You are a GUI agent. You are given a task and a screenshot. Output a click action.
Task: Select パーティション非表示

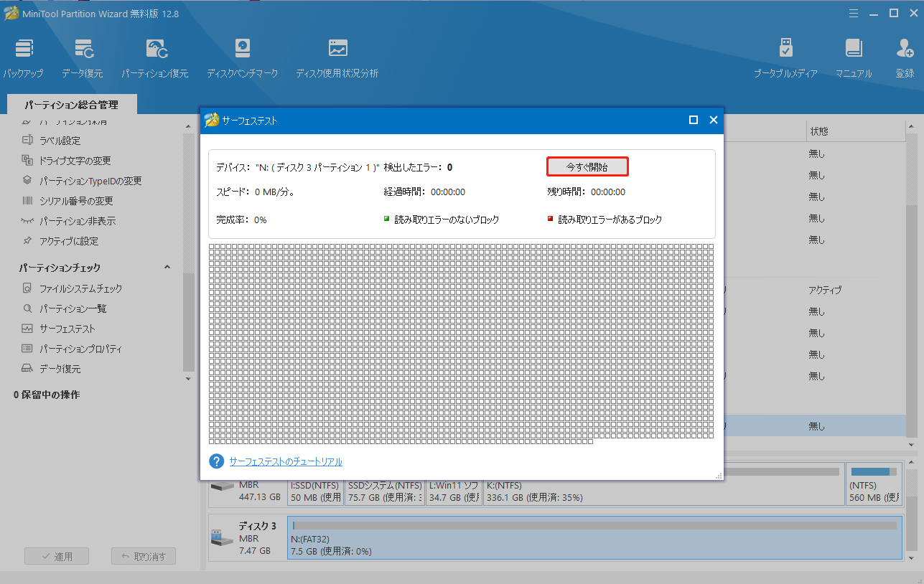pos(77,221)
